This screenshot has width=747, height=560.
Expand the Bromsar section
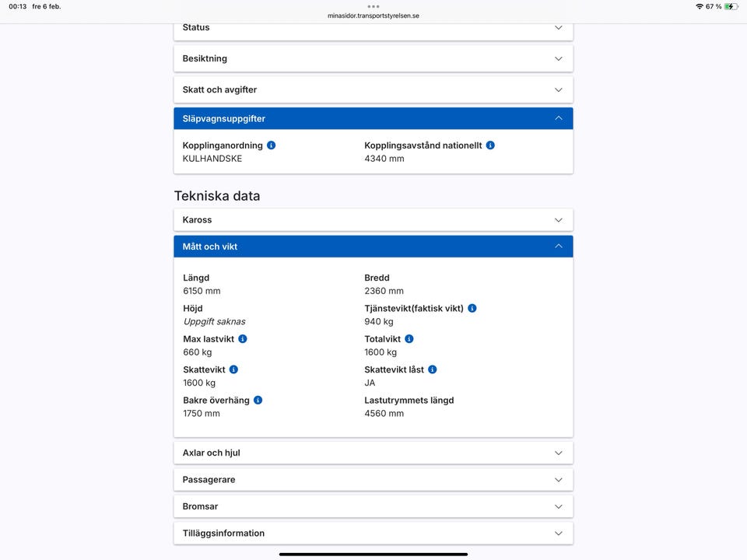point(373,506)
